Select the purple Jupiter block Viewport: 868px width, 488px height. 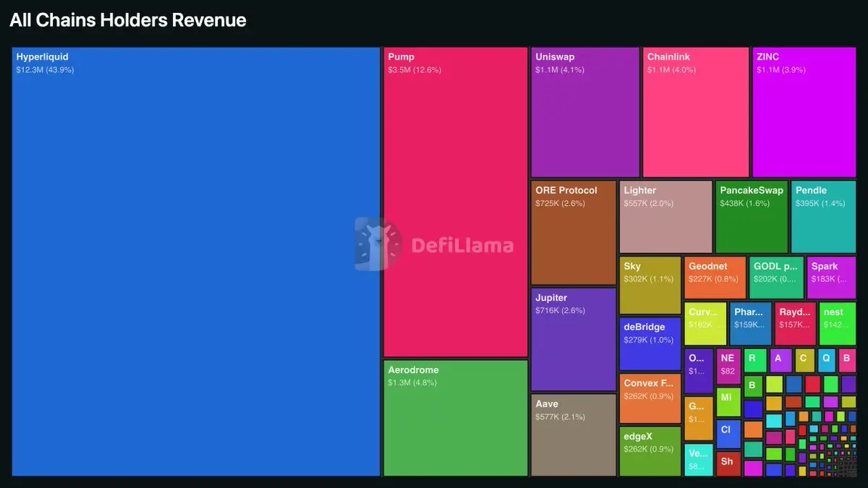(574, 339)
